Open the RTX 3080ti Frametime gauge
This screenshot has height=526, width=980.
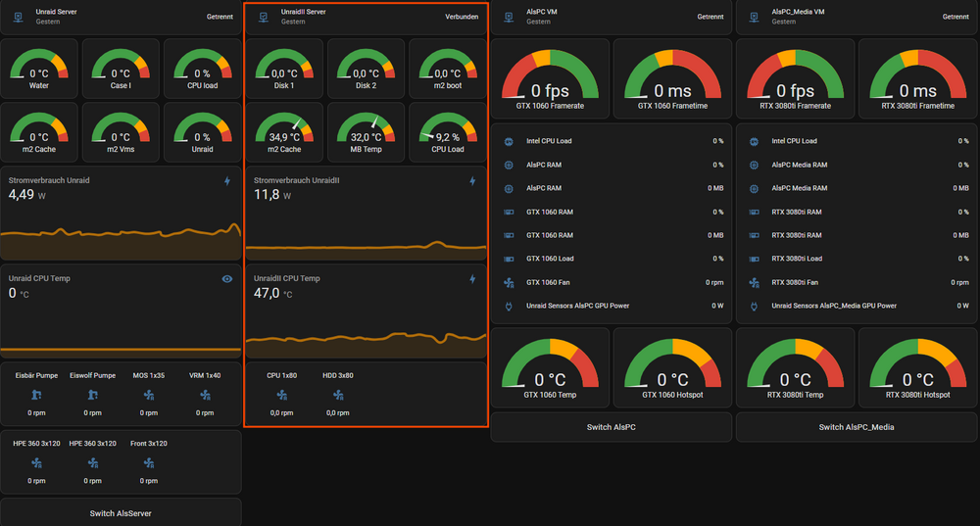click(918, 78)
